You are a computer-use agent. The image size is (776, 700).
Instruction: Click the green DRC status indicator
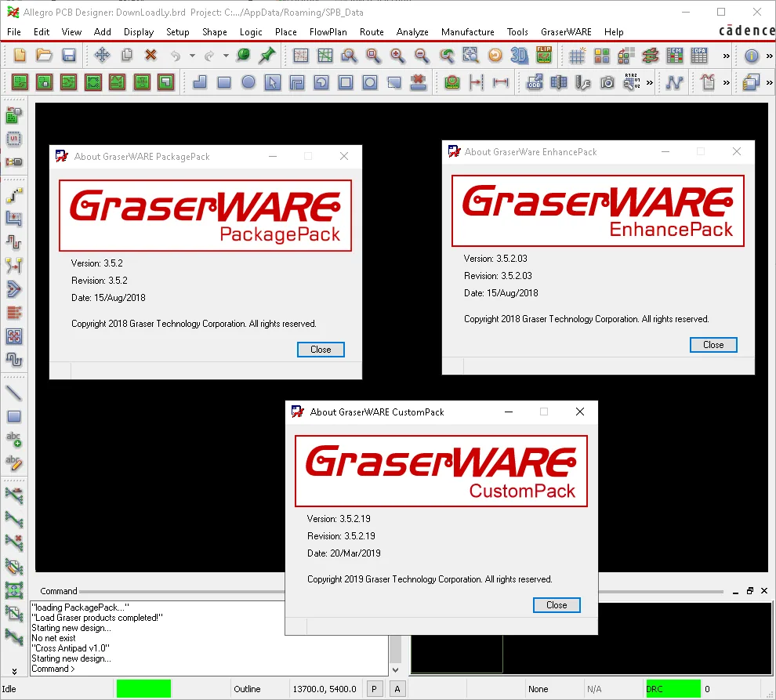pos(673,688)
